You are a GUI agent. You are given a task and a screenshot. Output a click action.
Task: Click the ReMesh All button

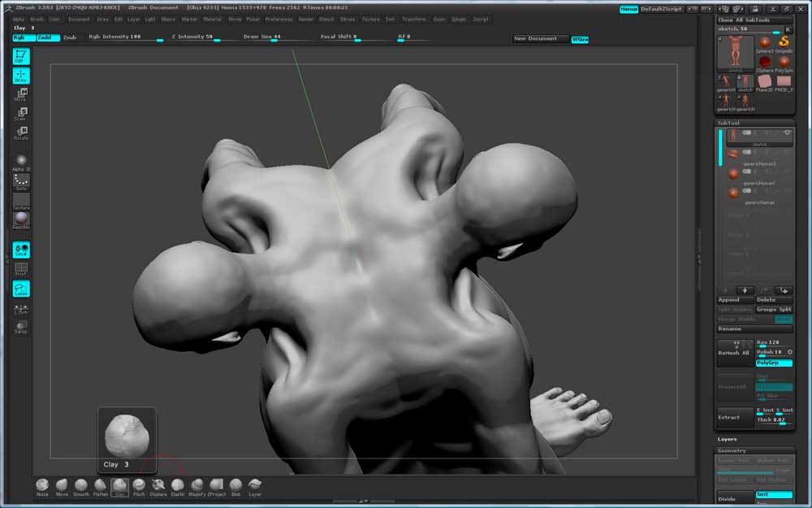pos(735,353)
